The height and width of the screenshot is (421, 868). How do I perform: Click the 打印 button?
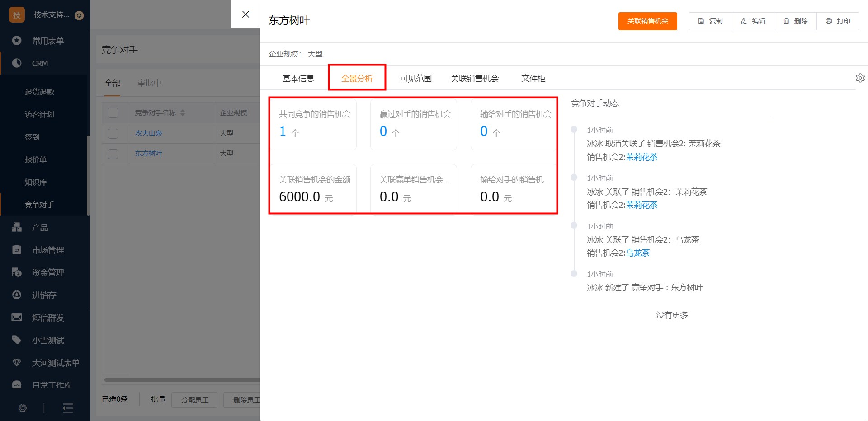838,21
